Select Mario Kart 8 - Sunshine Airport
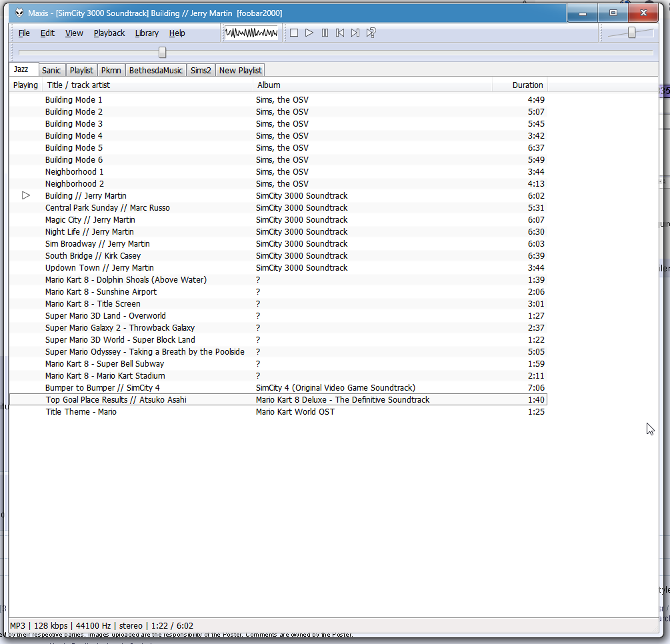 [278, 291]
